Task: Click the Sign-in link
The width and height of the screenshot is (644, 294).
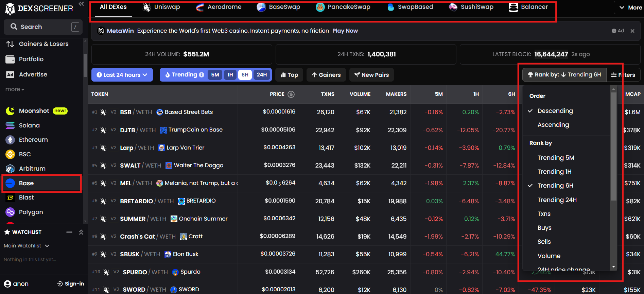Action: click(71, 284)
